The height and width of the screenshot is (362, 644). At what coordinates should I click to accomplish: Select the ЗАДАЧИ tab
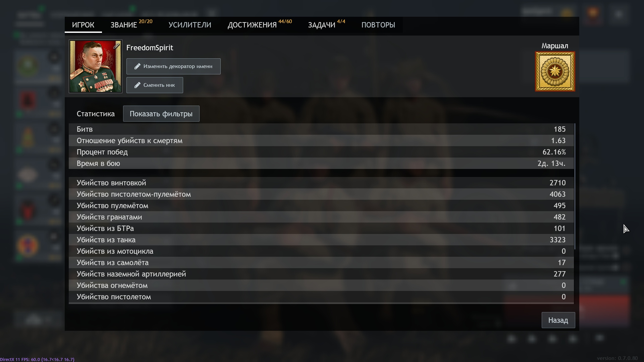click(322, 25)
